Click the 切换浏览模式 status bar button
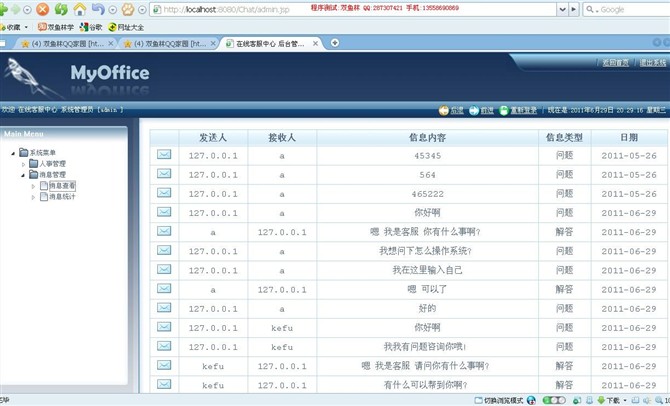This screenshot has width=670, height=406. (499, 401)
